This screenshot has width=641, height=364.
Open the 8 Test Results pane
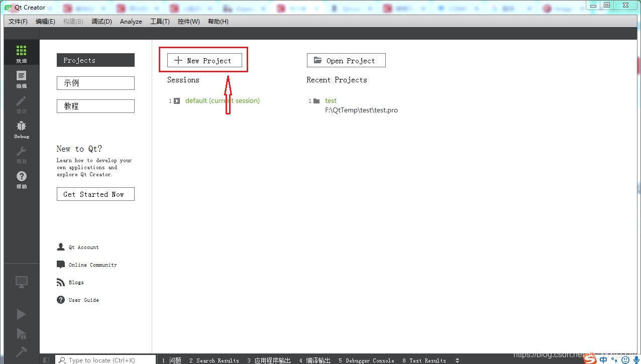click(x=424, y=360)
